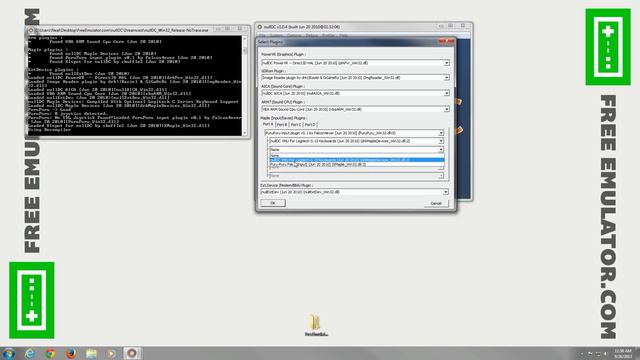Viewport: 640px width, 360px height.
Task: Launch Internet Explorer from the taskbar
Action: pos(29,353)
